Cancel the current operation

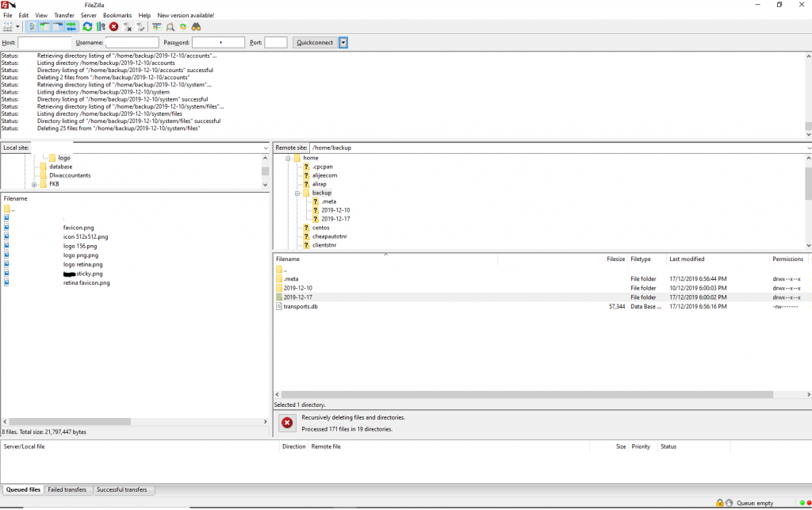(x=113, y=26)
